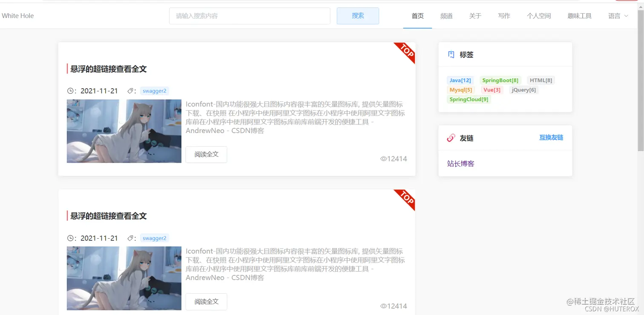Click inside the 请输入搜索内容 search field
644x315 pixels.
pos(250,16)
